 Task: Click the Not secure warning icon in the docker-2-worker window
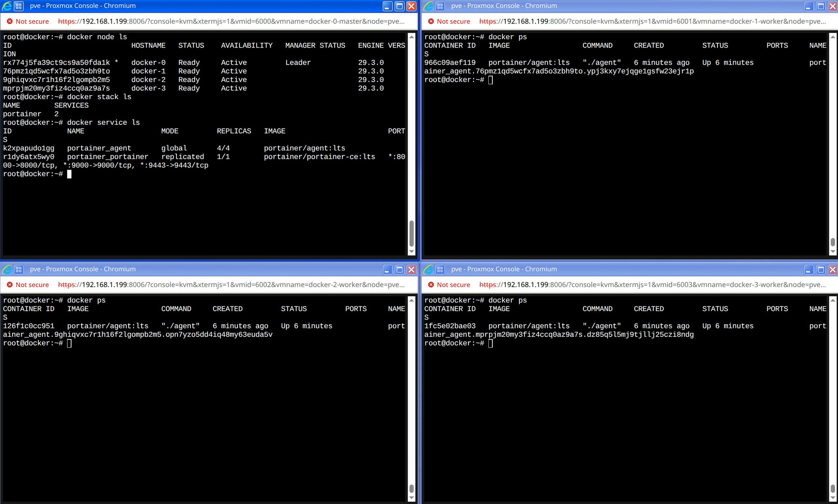pos(10,285)
